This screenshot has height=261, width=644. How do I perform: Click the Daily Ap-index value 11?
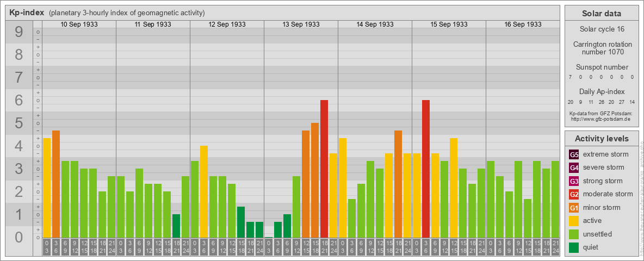[x=591, y=102]
